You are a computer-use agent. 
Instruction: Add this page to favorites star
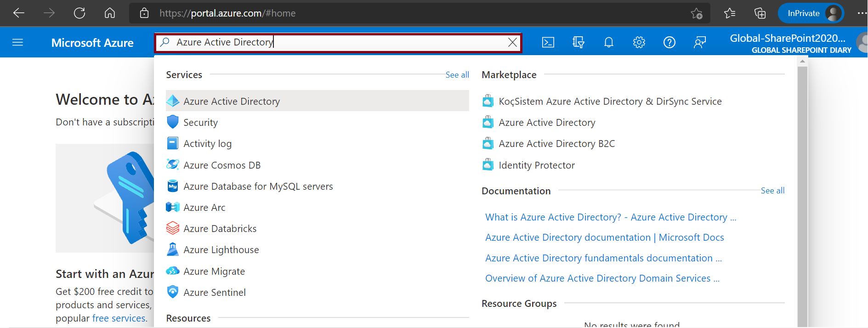697,14
